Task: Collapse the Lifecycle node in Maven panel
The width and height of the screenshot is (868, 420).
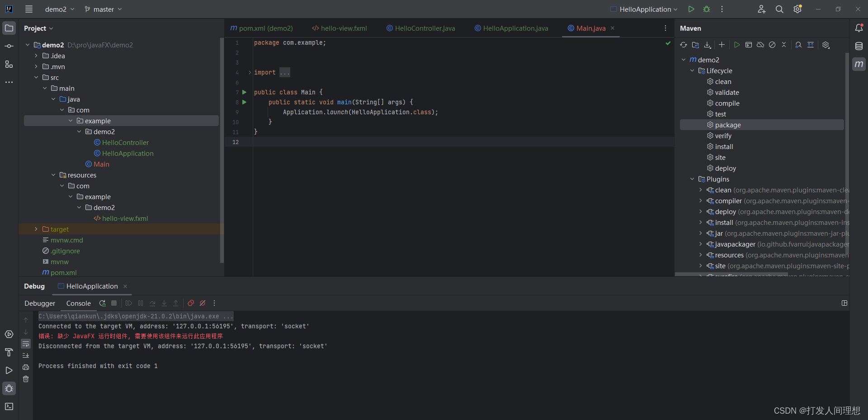Action: click(x=692, y=70)
